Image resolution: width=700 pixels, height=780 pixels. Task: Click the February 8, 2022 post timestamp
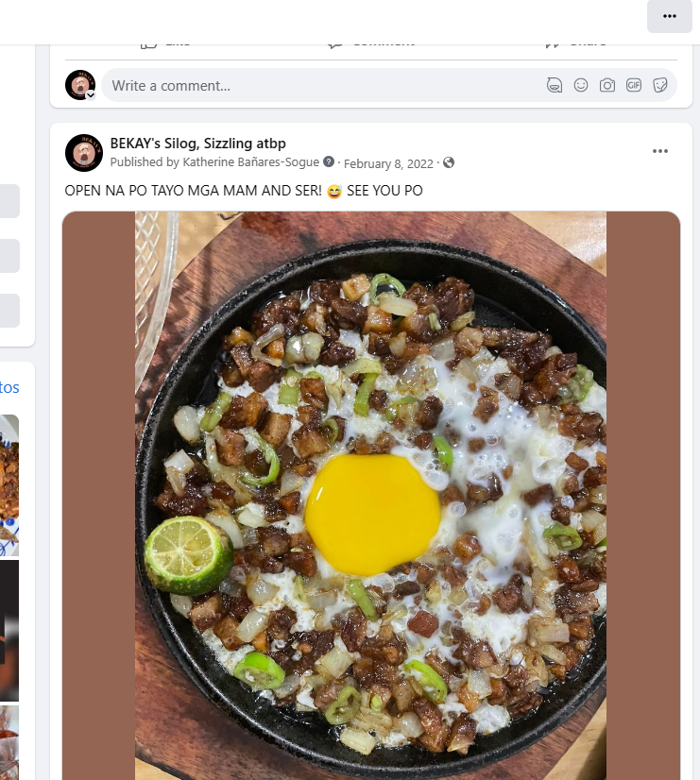point(388,163)
